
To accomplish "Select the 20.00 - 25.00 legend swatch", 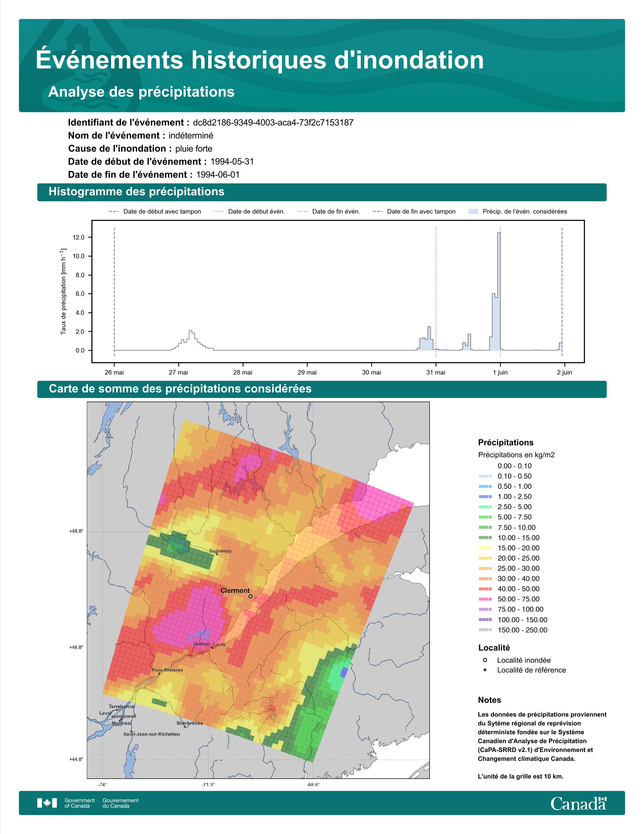I will 485,558.
